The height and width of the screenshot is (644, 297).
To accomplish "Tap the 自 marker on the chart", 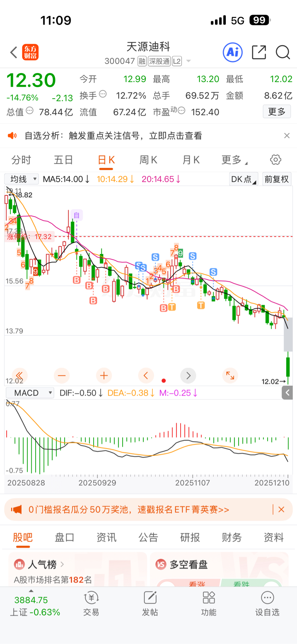I will [x=77, y=215].
